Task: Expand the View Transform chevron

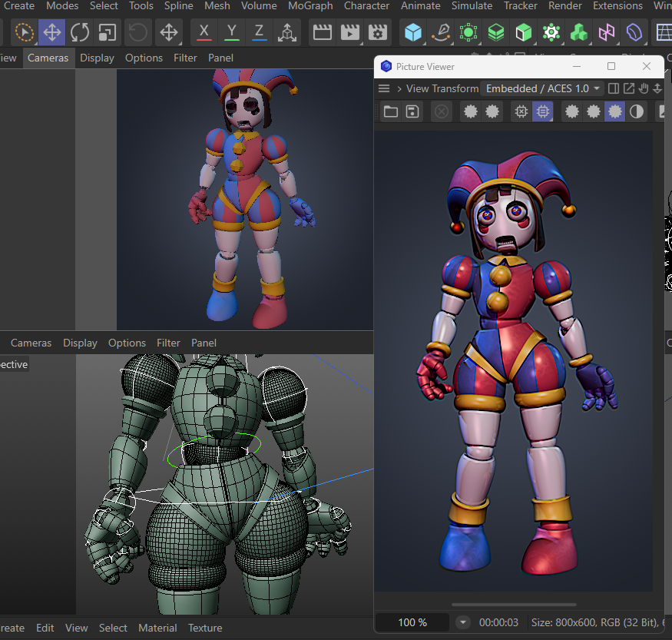Action: (399, 88)
